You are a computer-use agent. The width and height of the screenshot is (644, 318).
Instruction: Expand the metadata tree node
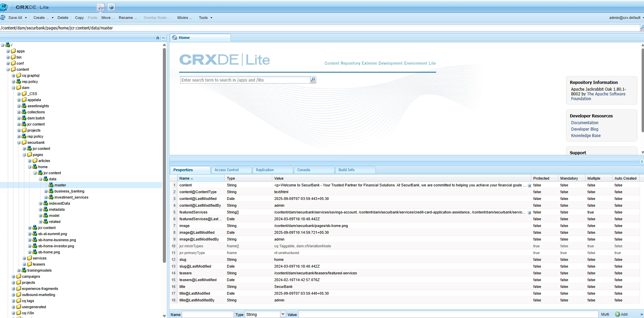41,210
